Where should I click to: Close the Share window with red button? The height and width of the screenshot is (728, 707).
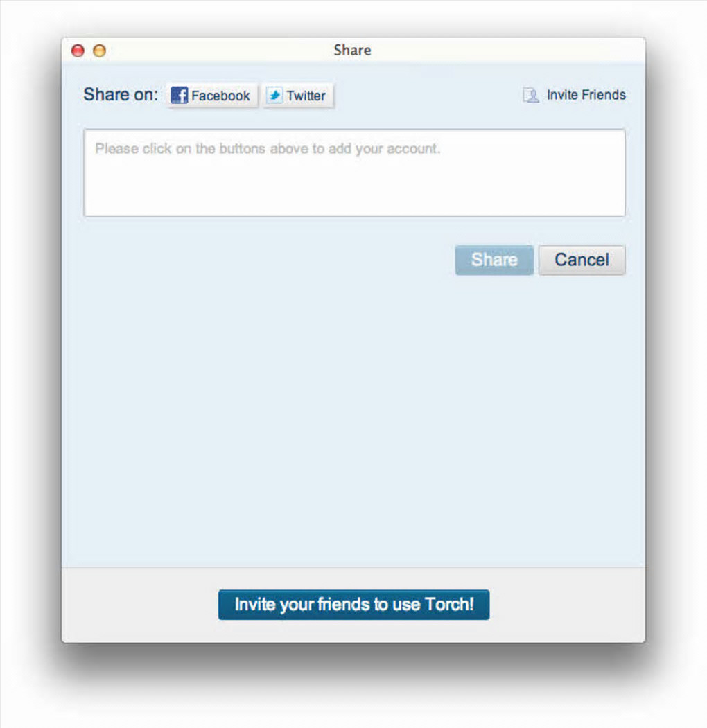point(78,51)
